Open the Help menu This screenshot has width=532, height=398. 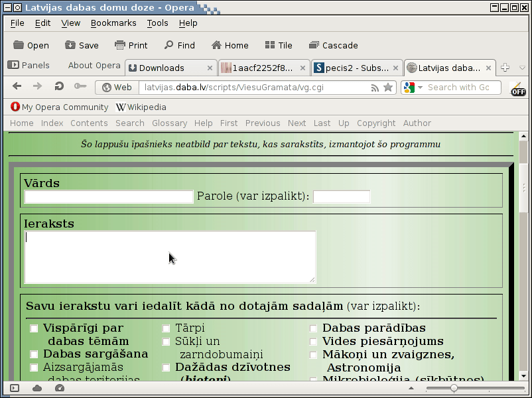point(188,23)
